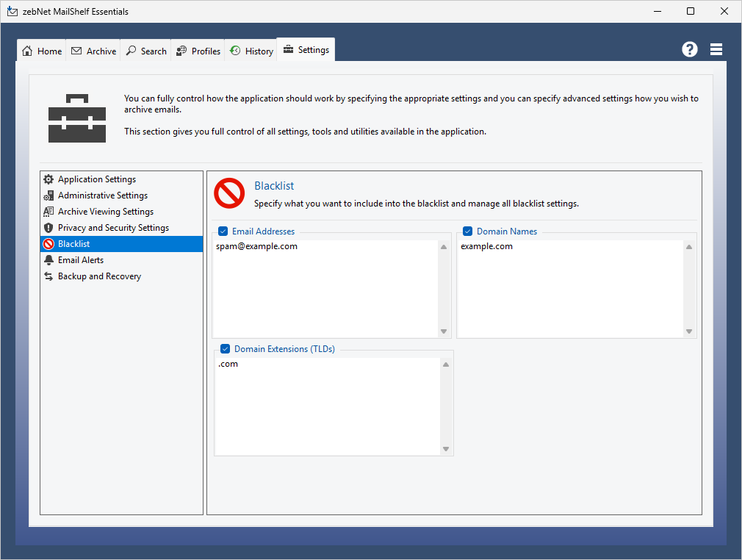Open Email Alerts section
Image resolution: width=742 pixels, height=560 pixels.
pos(80,260)
